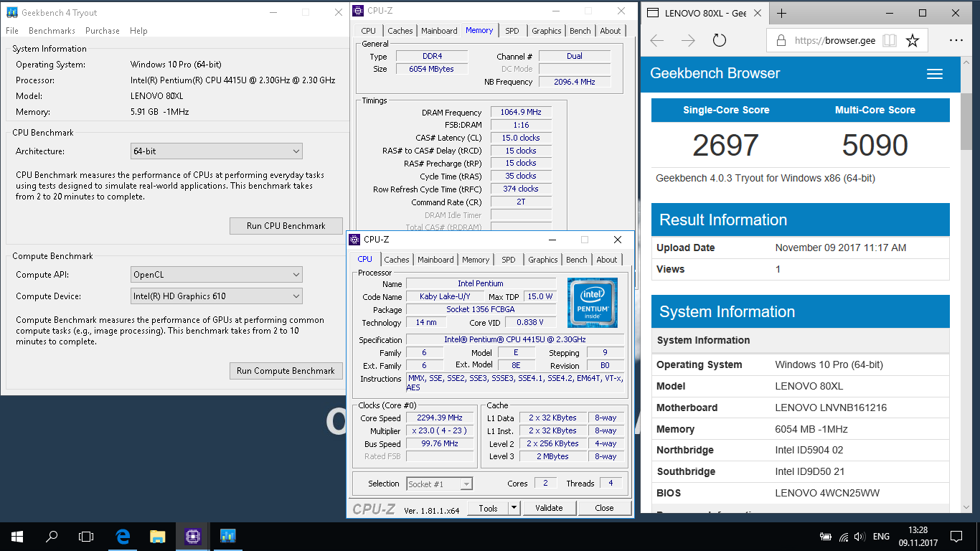Screen dimensions: 980x551
Task: Click the Motherboard value LENOVO LNVNB161216
Action: point(831,408)
